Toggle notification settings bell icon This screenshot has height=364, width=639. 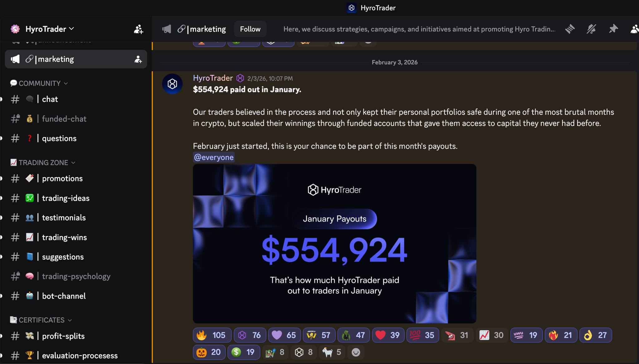(591, 29)
